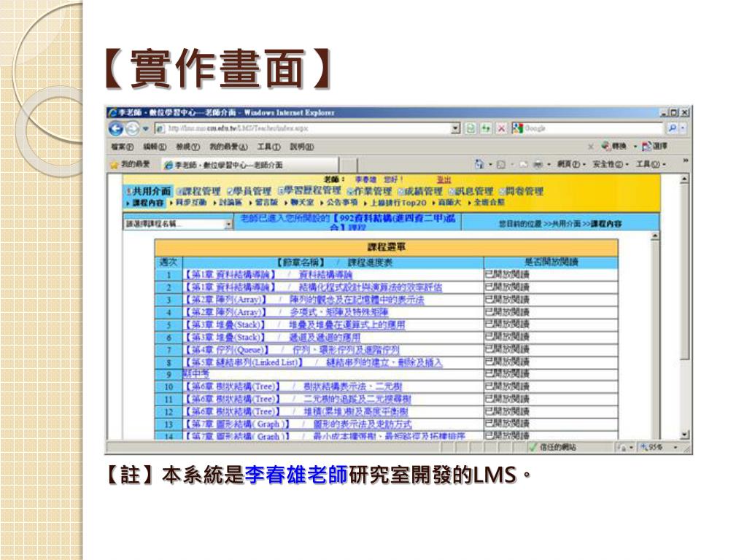Click the 討論區 submenu item
This screenshot has height=560, width=747.
click(231, 203)
